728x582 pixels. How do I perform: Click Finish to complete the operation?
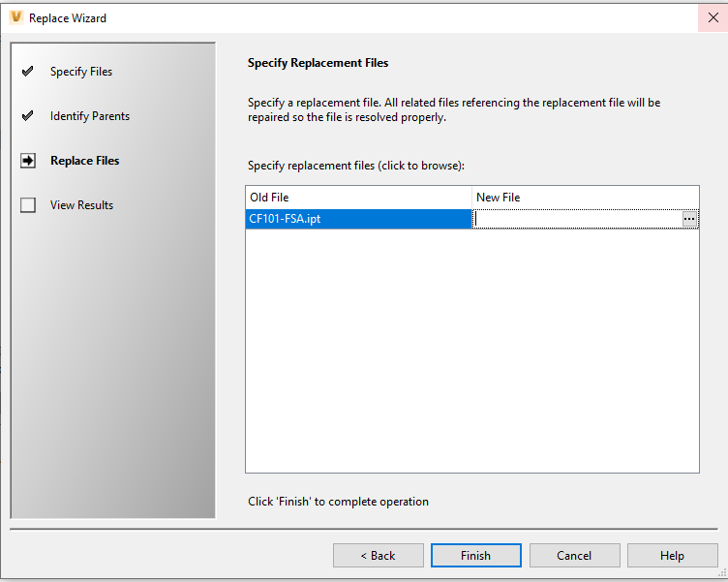click(x=476, y=556)
